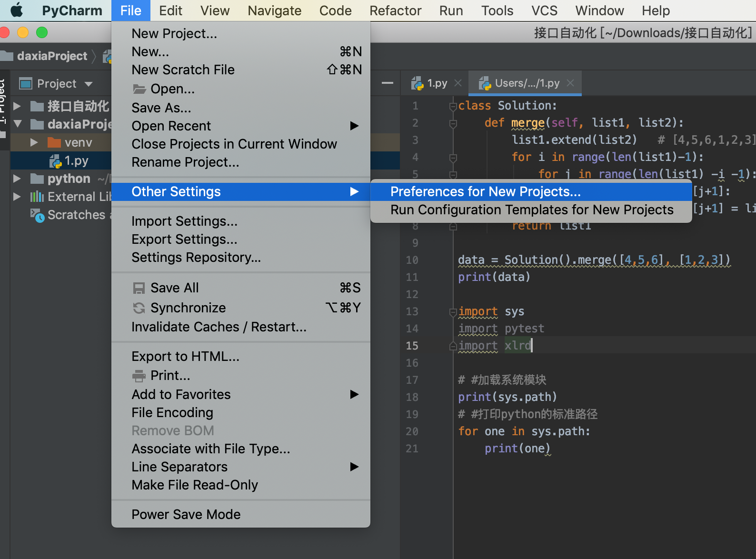
Task: Click New Project... menu item
Action: [x=241, y=34]
